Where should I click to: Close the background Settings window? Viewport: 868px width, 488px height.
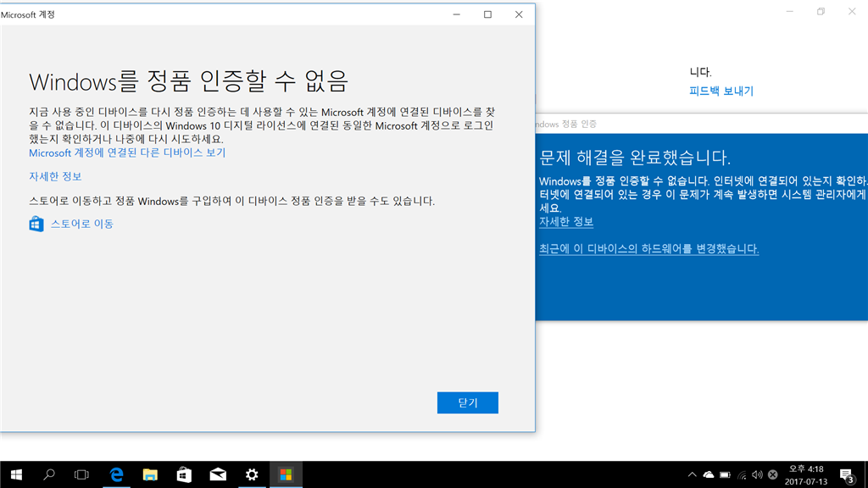852,12
